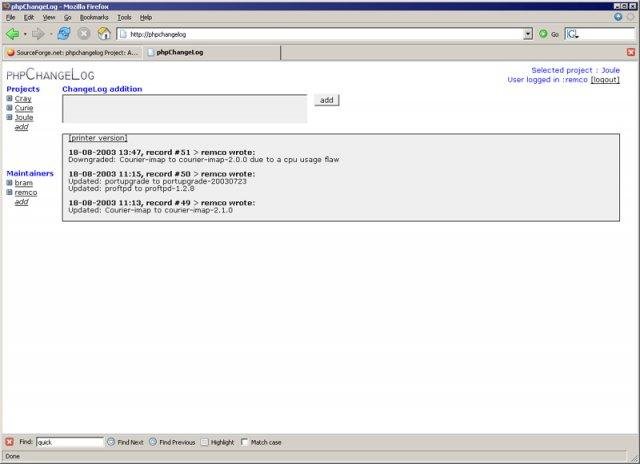This screenshot has width=640, height=464.
Task: Open the Edit menu
Action: [x=29, y=17]
